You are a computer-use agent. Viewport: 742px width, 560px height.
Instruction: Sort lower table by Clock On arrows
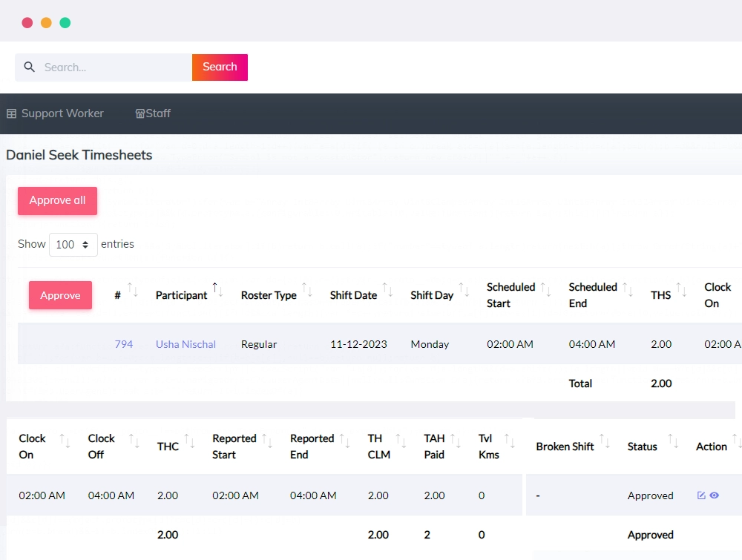point(65,441)
